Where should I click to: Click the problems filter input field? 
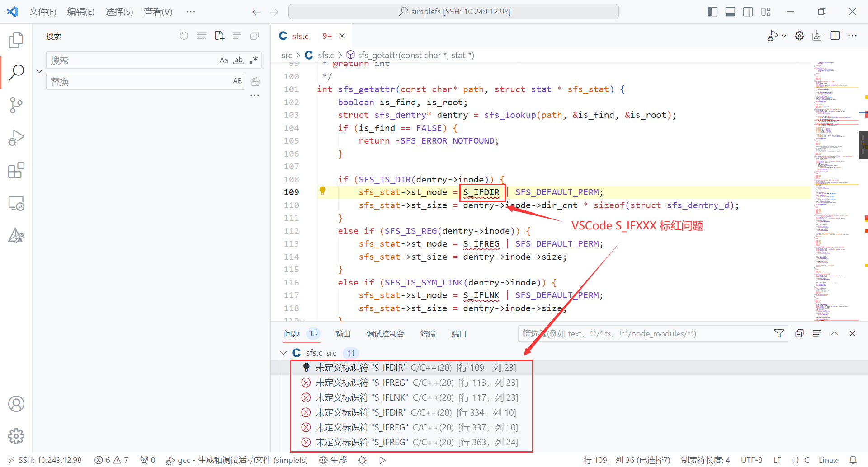point(642,334)
